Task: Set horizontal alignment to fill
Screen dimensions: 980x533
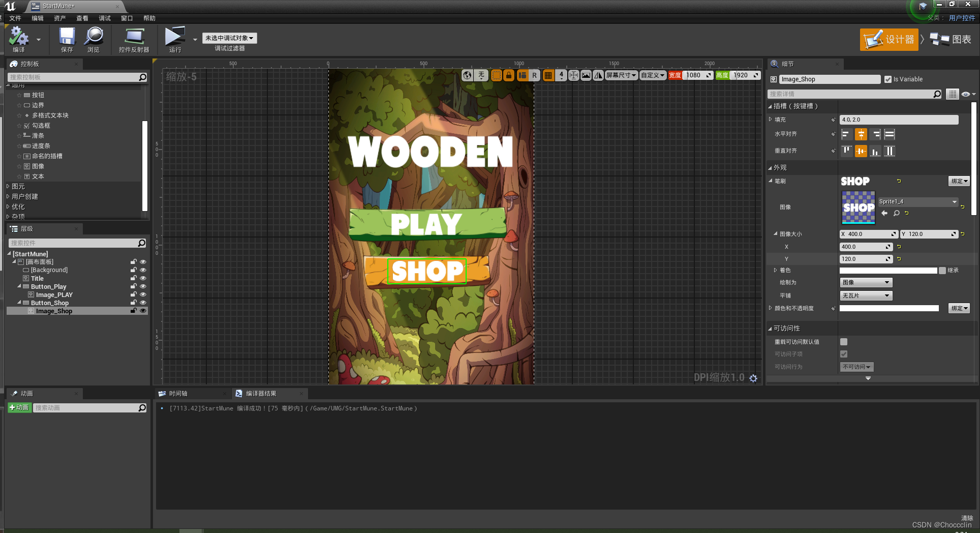Action: click(x=890, y=134)
